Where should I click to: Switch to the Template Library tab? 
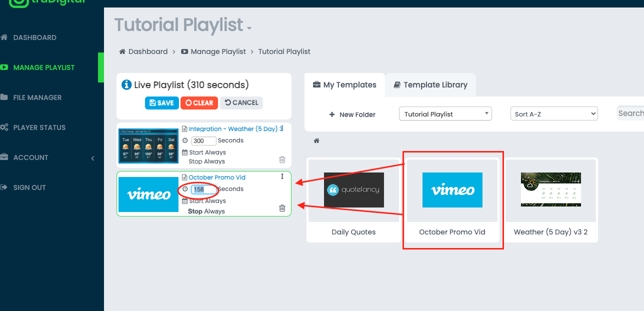click(x=430, y=85)
